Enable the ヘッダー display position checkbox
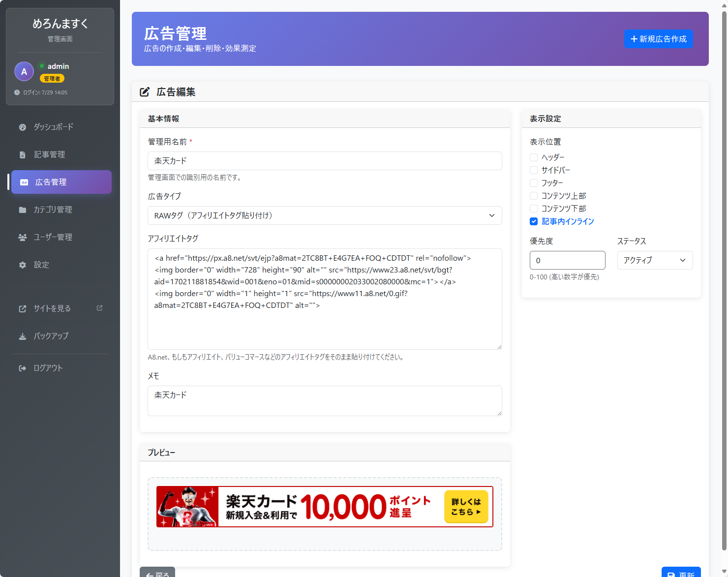The height and width of the screenshot is (577, 728). (534, 157)
